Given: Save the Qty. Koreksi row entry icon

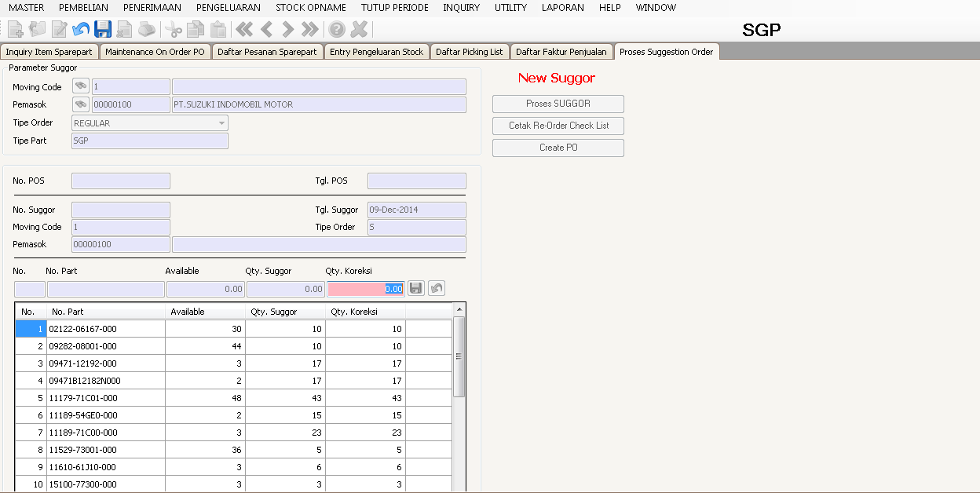Looking at the screenshot, I should point(416,289).
